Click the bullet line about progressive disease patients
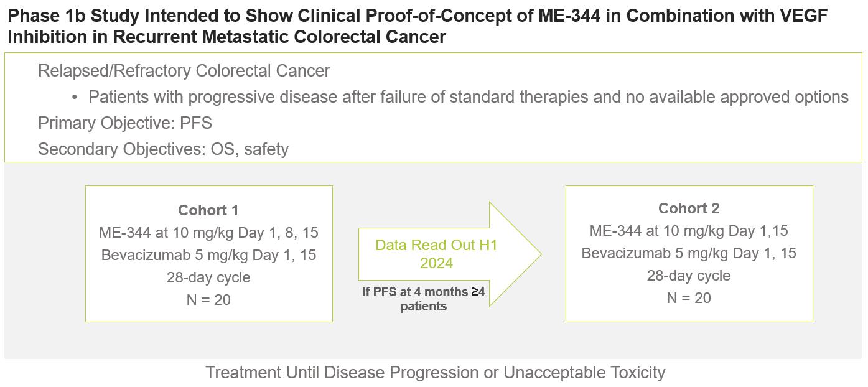Image resolution: width=868 pixels, height=387 pixels. 468,97
